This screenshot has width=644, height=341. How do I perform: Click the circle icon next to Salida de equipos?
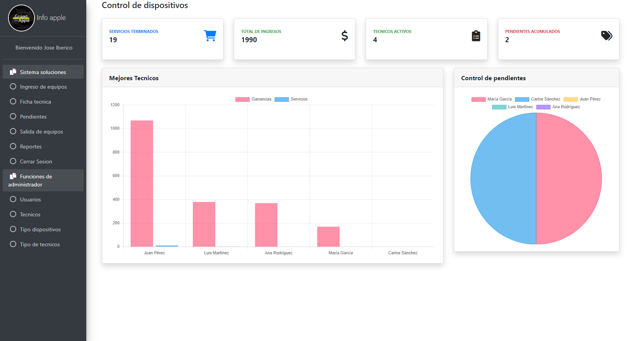13,131
